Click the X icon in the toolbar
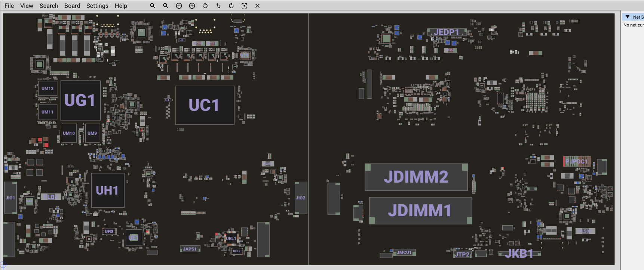The width and height of the screenshot is (644, 270). (257, 6)
